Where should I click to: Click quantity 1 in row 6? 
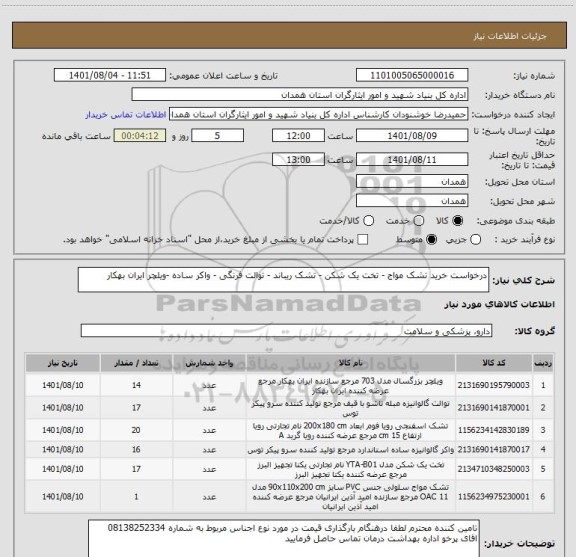[x=136, y=497]
